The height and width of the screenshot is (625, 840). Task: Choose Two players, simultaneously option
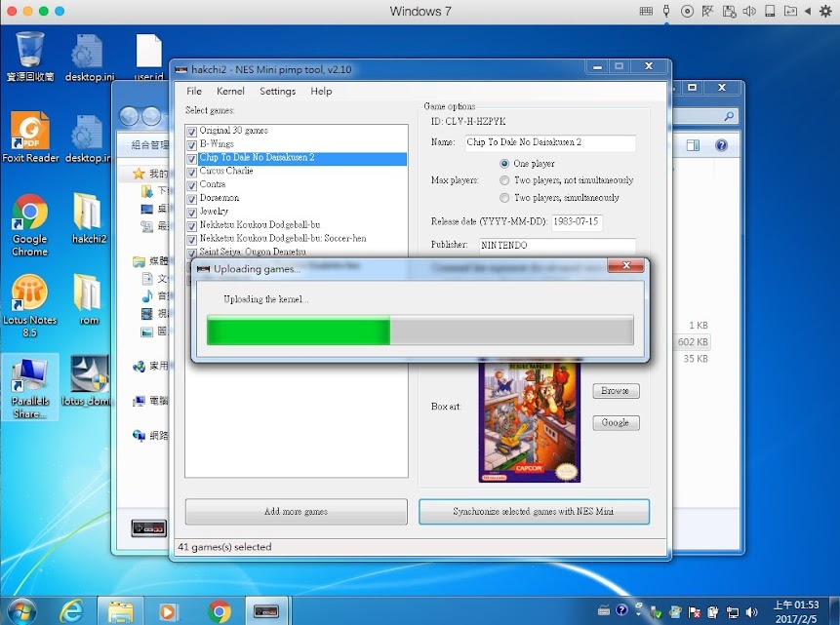(504, 198)
